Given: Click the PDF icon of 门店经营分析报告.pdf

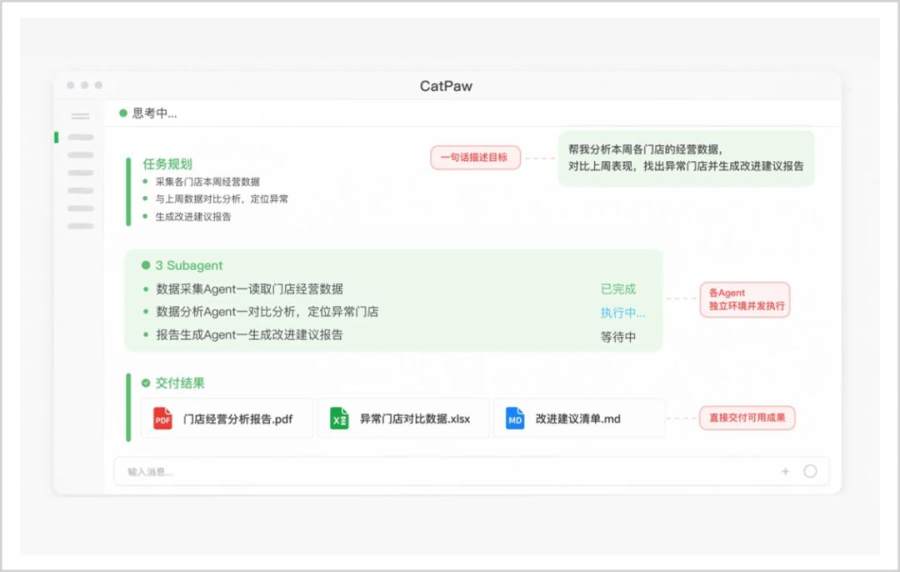Looking at the screenshot, I should pos(162,419).
